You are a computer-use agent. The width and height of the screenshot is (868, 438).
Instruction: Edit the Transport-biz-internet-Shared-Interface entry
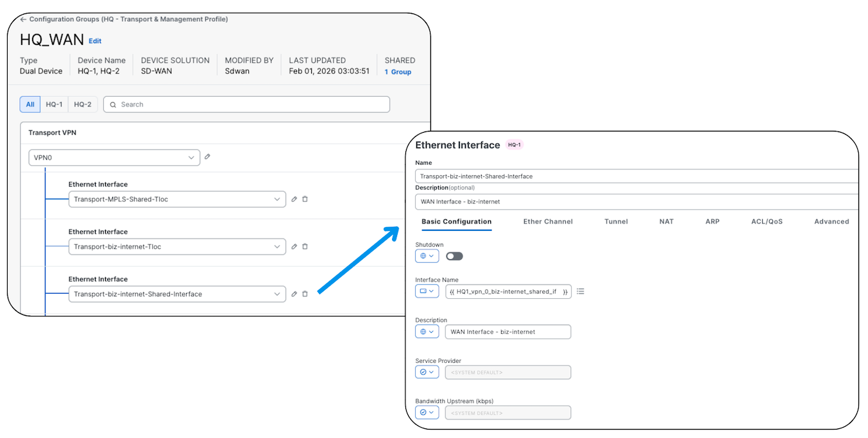coord(294,294)
